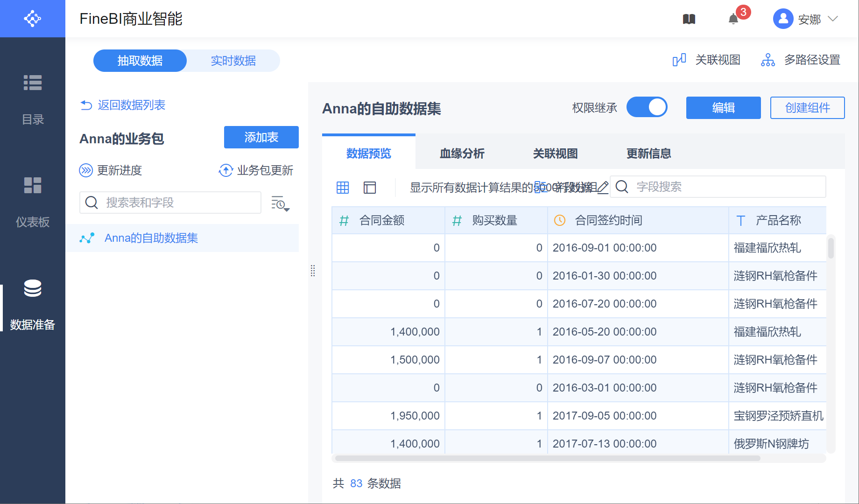This screenshot has width=859, height=504.
Task: Click the horizontal scrollbar under the table
Action: [548, 458]
